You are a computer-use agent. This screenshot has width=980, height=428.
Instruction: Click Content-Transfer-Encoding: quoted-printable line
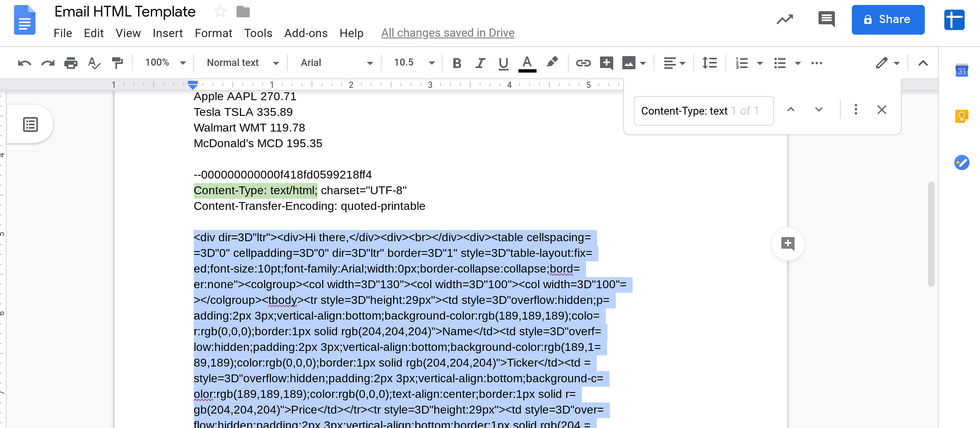click(309, 206)
